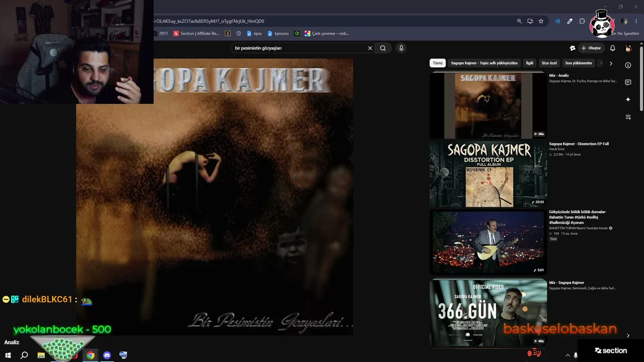Viewport: 644px width, 362px height.
Task: Open the Bahattin Turan türkü thumbnail
Action: [488, 242]
